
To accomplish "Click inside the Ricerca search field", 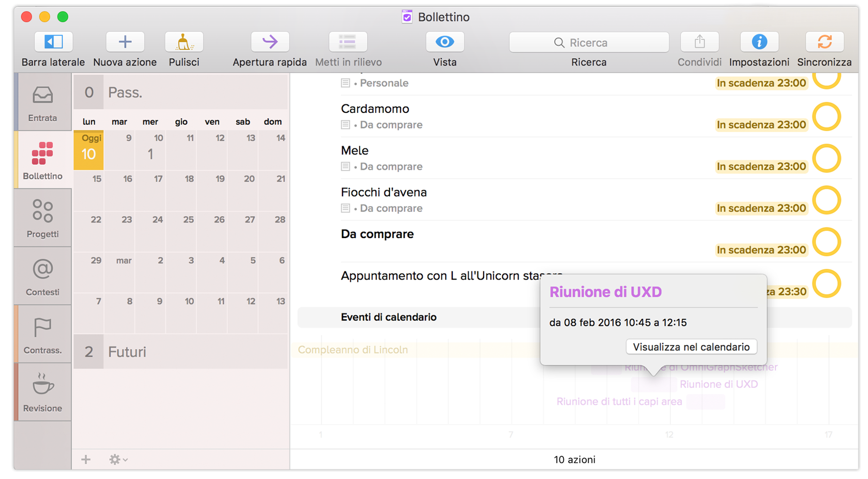I will 588,42.
